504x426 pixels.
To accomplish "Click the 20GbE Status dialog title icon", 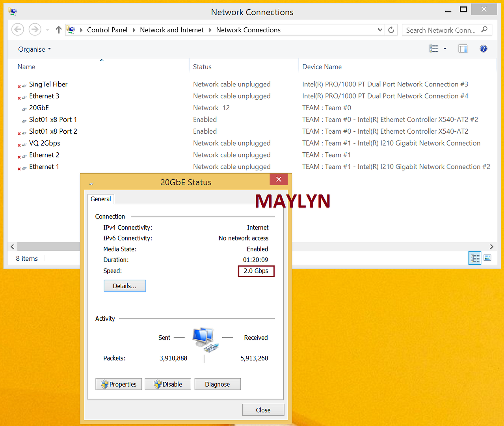I will click(91, 183).
